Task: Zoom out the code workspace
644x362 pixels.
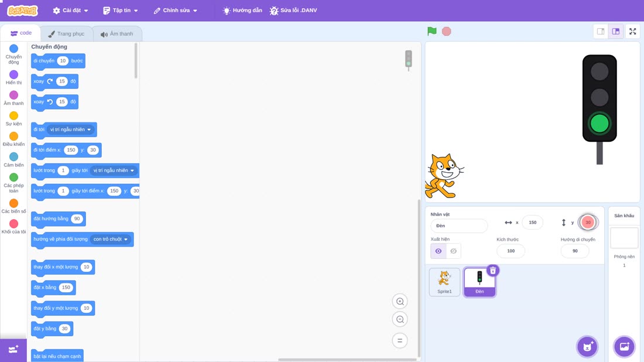Action: 400,319
